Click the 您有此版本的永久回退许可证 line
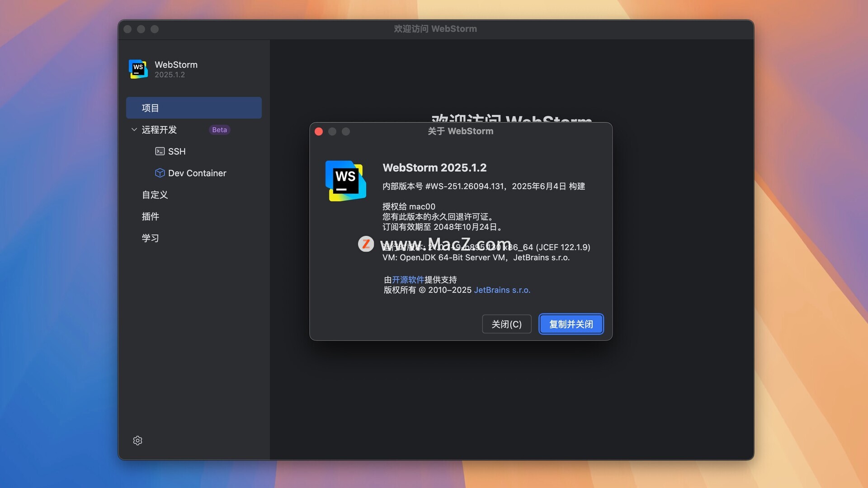This screenshot has width=868, height=488. [438, 217]
